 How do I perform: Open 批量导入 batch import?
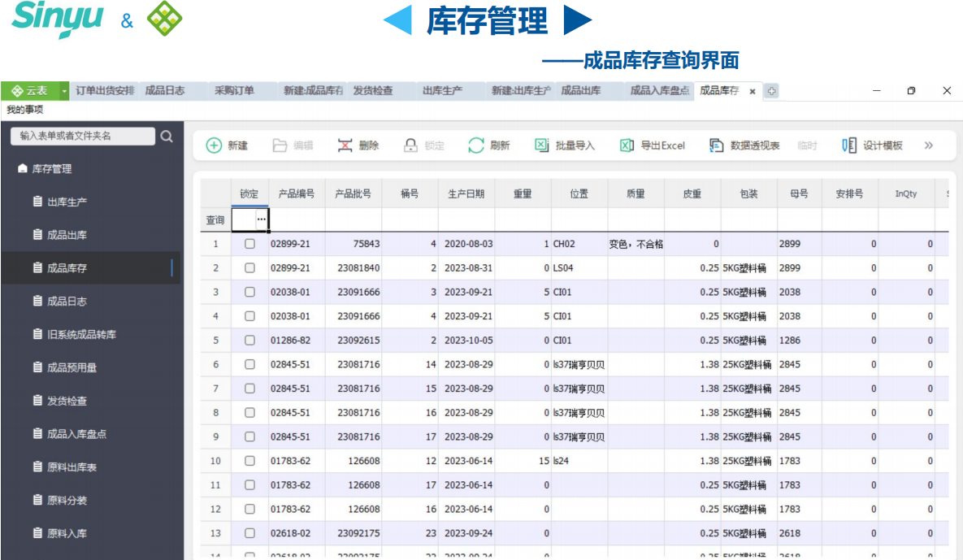(x=565, y=145)
